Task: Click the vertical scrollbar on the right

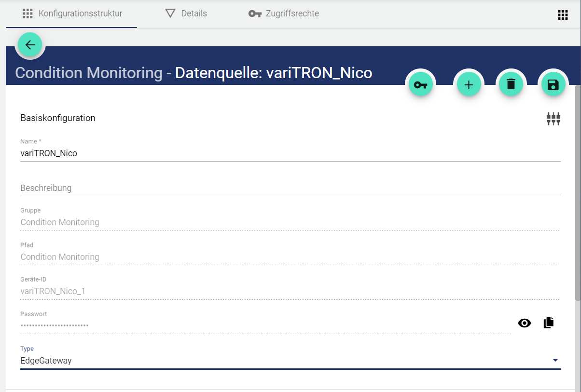Action: 578,193
